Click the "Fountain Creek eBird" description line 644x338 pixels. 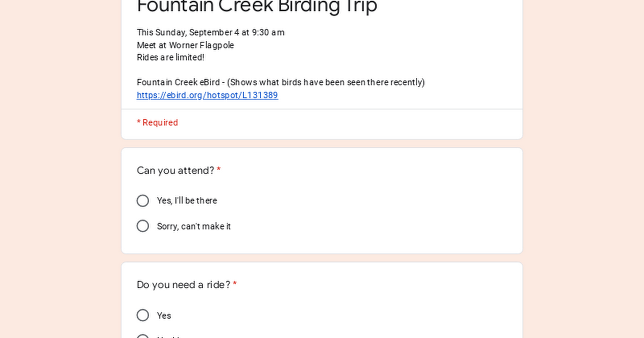[280, 83]
